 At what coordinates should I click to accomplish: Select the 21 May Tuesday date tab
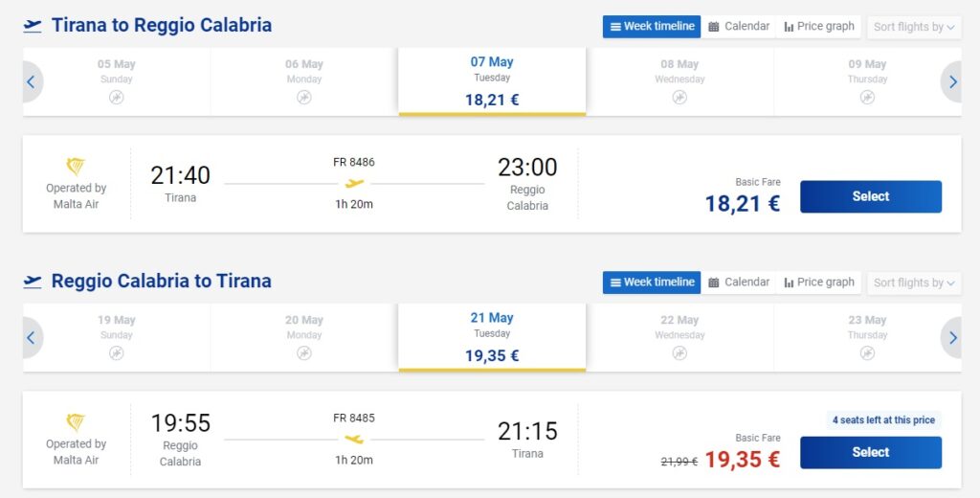tap(492, 337)
